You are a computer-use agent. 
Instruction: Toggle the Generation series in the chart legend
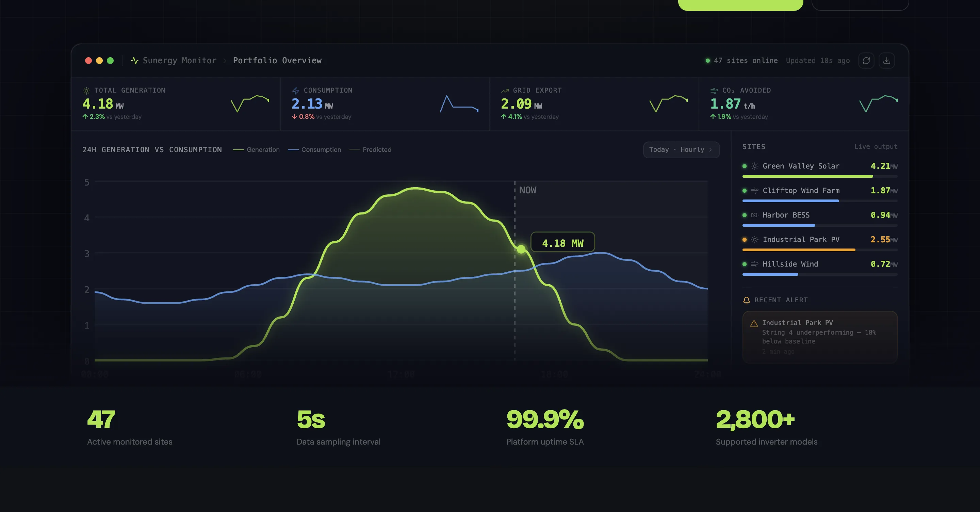[257, 149]
